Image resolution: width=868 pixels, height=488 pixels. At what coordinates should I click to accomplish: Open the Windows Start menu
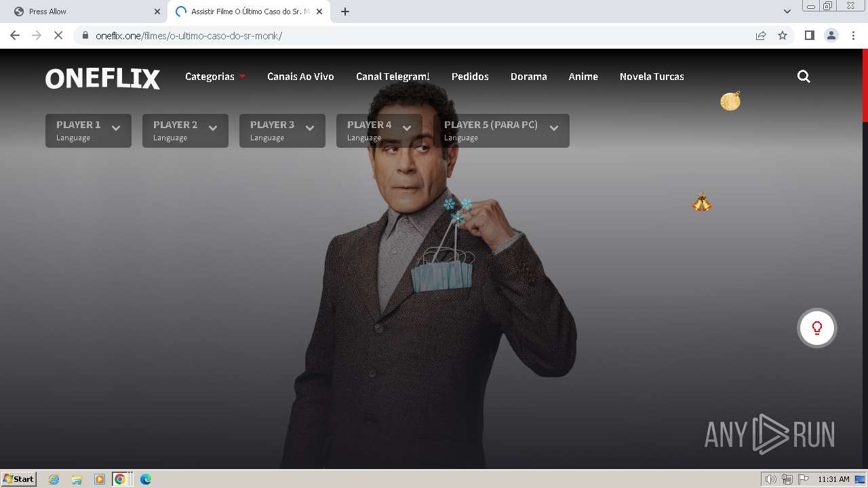click(19, 479)
